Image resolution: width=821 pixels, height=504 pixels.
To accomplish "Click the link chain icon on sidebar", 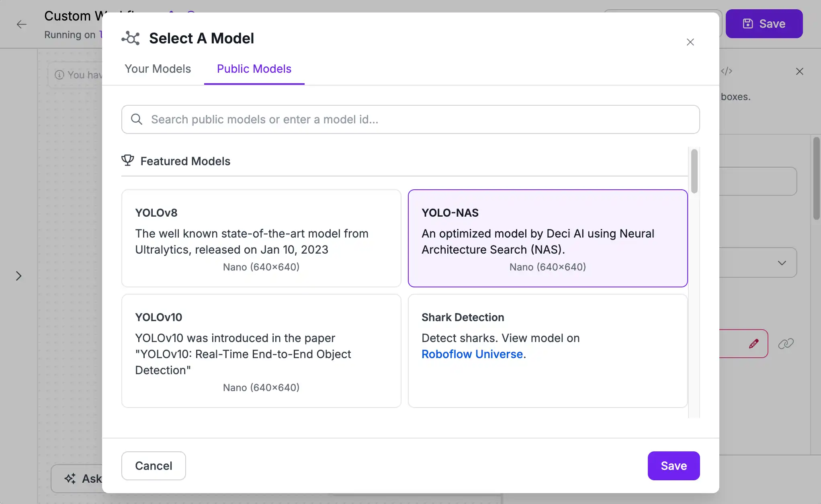I will tap(787, 343).
